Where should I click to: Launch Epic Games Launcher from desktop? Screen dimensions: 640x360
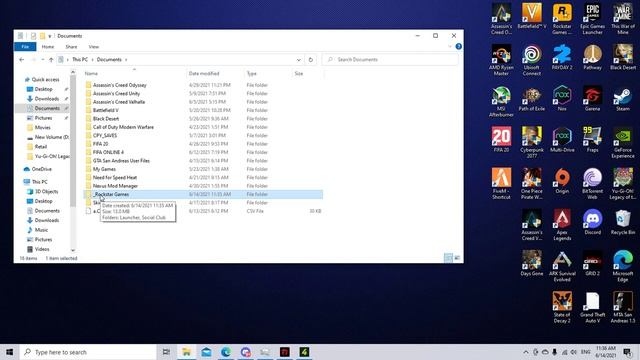point(592,19)
